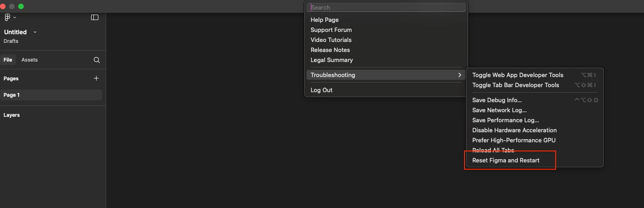Click the Layers section header
The height and width of the screenshot is (208, 644).
pyautogui.click(x=12, y=115)
